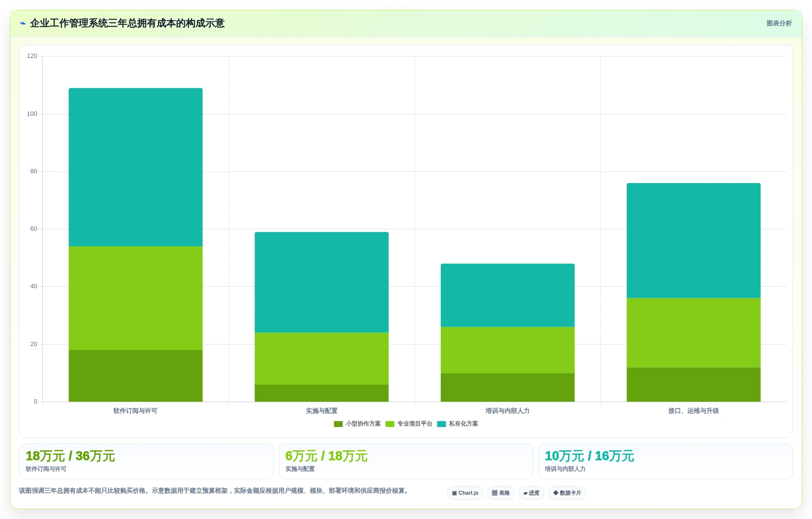The height and width of the screenshot is (519, 812).
Task: Click the 小型协作方案 legend label
Action: point(363,424)
